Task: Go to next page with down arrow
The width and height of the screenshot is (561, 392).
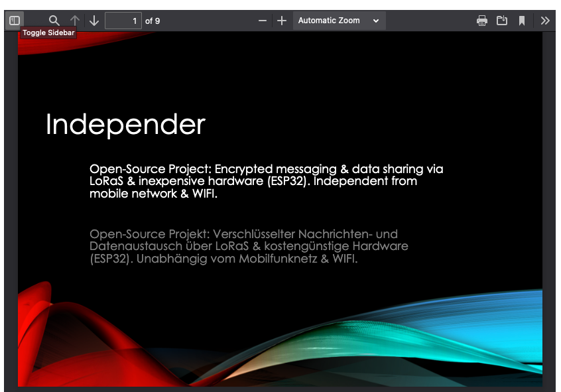Action: (x=94, y=21)
